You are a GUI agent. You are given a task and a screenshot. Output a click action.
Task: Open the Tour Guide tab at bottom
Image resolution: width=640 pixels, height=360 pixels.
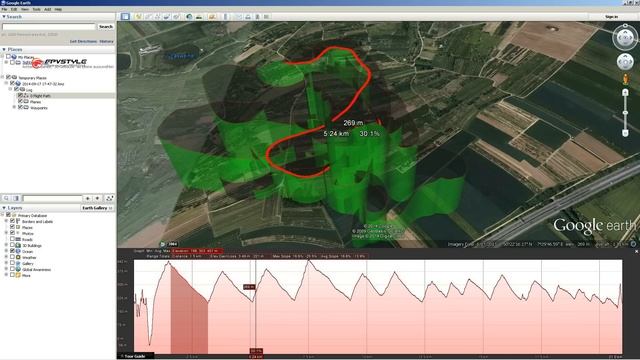[x=136, y=356]
